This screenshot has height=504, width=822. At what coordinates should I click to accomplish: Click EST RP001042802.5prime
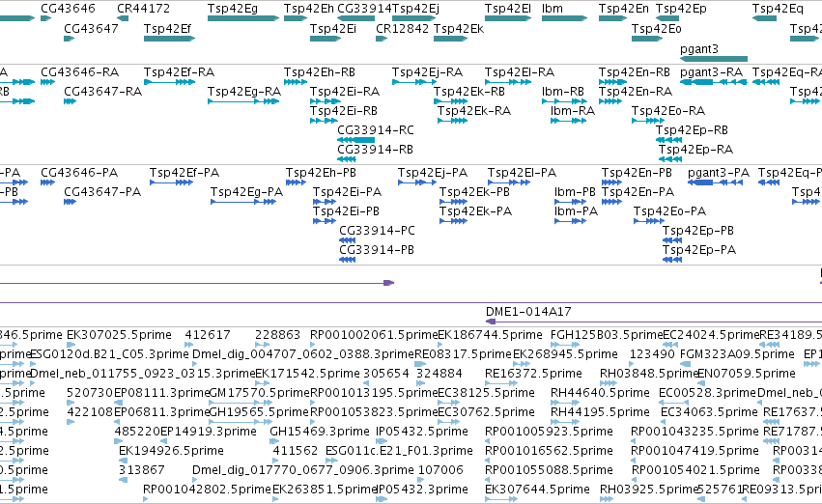tap(207, 490)
